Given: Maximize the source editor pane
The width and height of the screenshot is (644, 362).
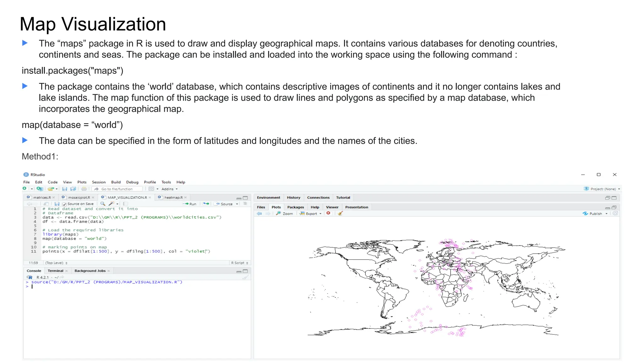Looking at the screenshot, I should pos(245,198).
